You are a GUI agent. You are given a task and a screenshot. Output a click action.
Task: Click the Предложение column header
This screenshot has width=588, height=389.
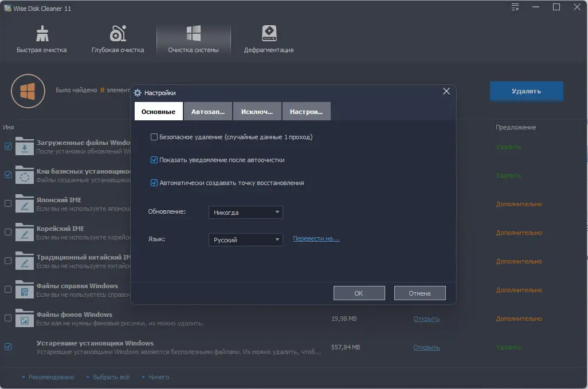pos(516,127)
